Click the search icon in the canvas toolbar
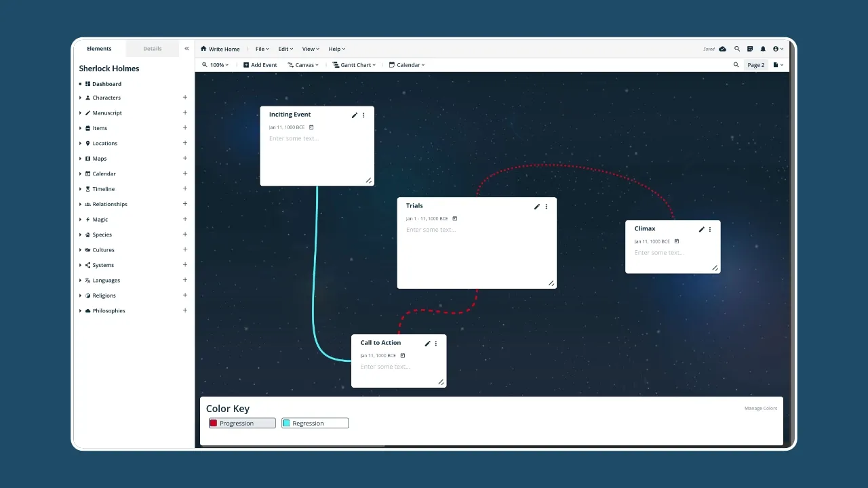868x488 pixels. pos(736,64)
